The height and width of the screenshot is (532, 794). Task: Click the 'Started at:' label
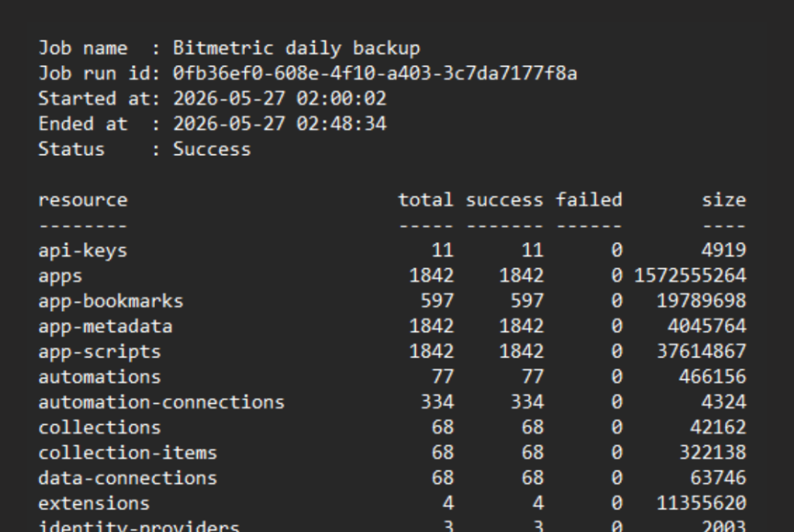[100, 98]
